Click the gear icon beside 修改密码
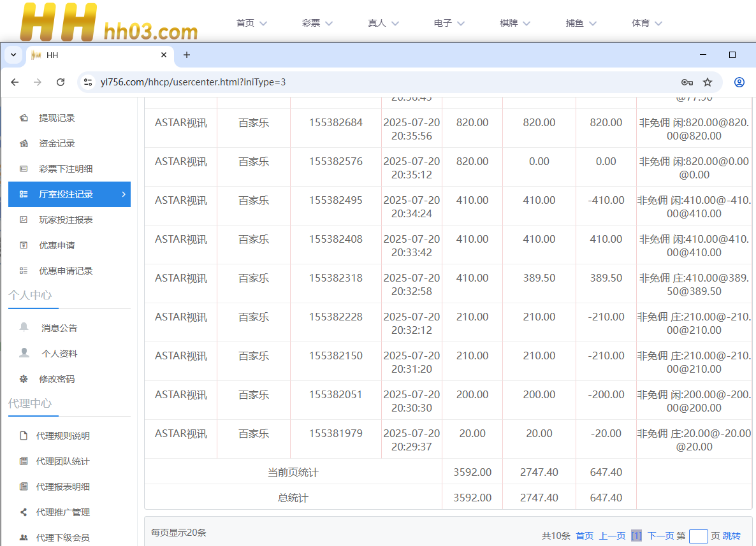Image resolution: width=756 pixels, height=546 pixels. point(24,378)
